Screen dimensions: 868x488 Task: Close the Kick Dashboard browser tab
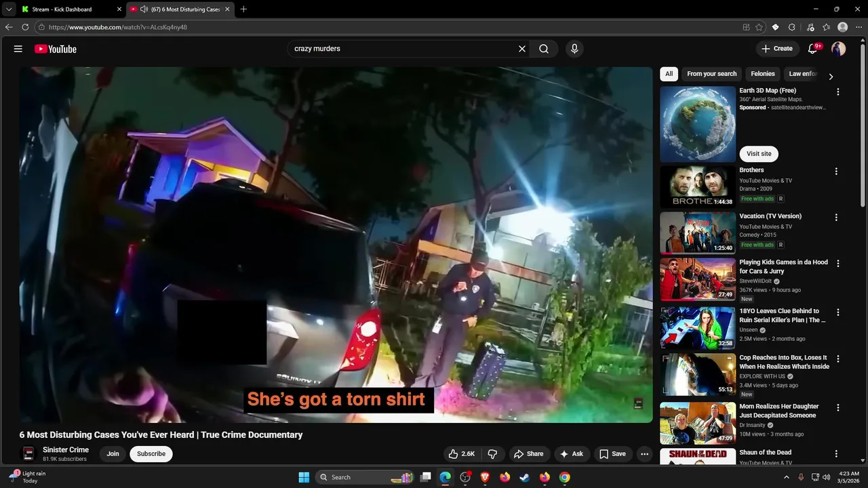(x=119, y=9)
